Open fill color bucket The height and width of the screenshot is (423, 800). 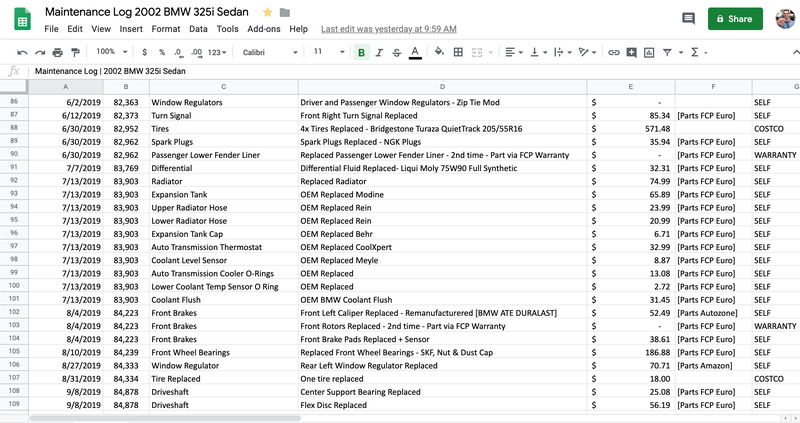tap(439, 52)
